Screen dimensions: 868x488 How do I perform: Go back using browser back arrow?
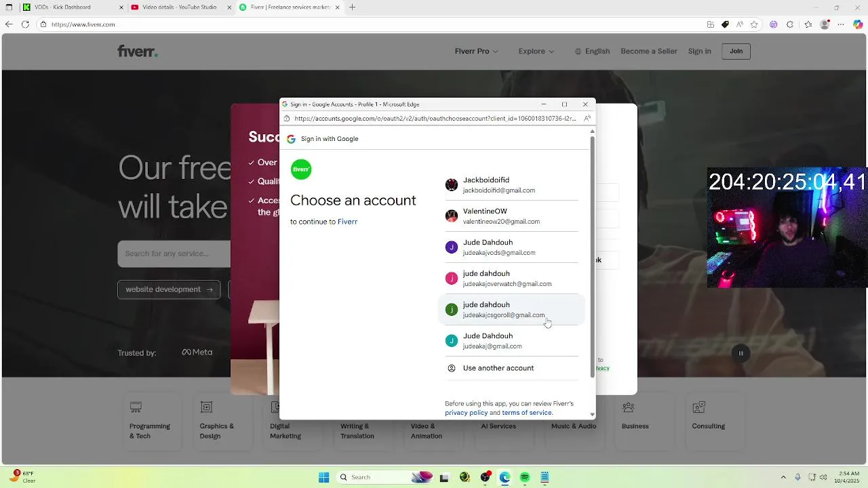(9, 24)
